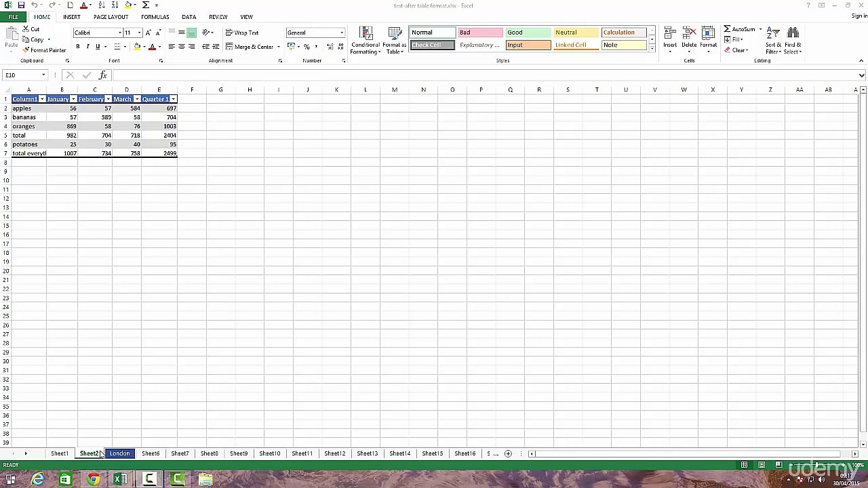Decrease font size with the small A
Screen dimensions: 868x488
tap(158, 33)
